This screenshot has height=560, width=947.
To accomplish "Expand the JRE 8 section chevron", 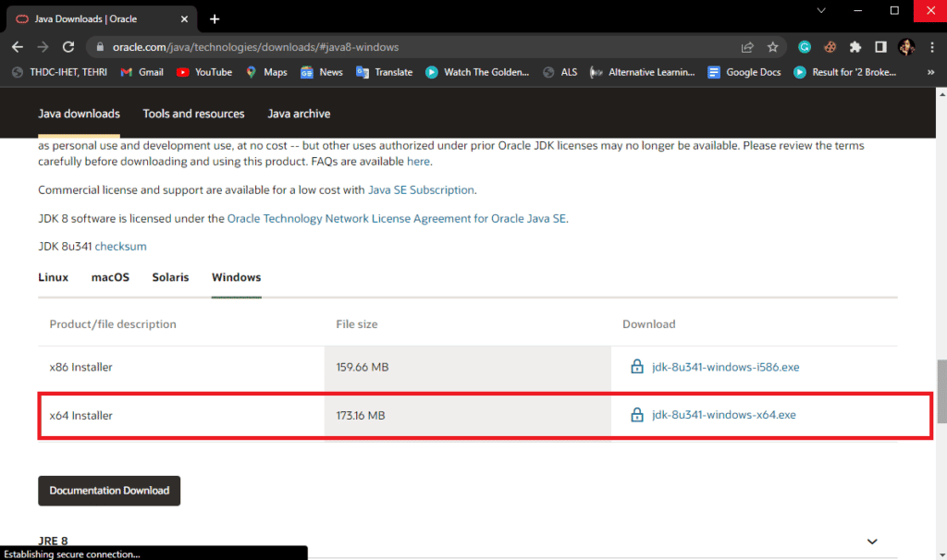I will [x=871, y=541].
